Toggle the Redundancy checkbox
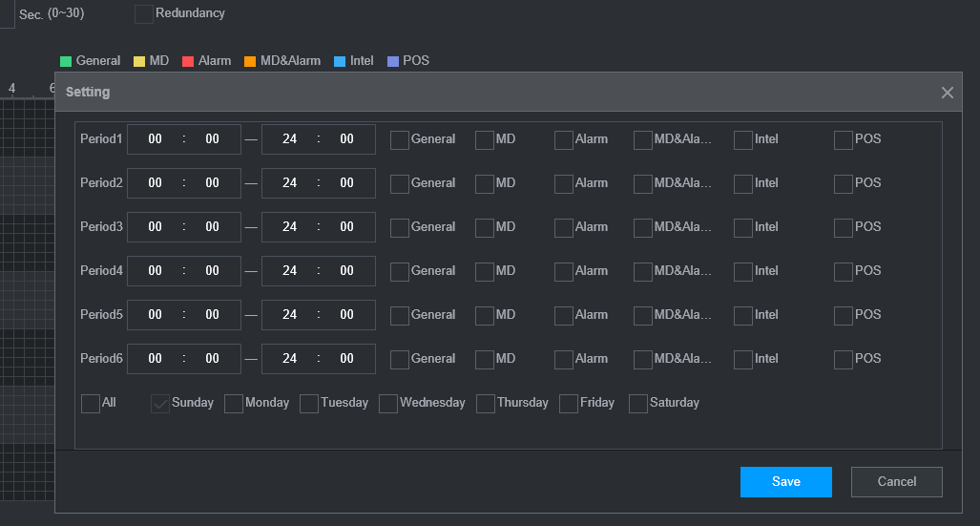Image resolution: width=980 pixels, height=526 pixels. coord(144,14)
